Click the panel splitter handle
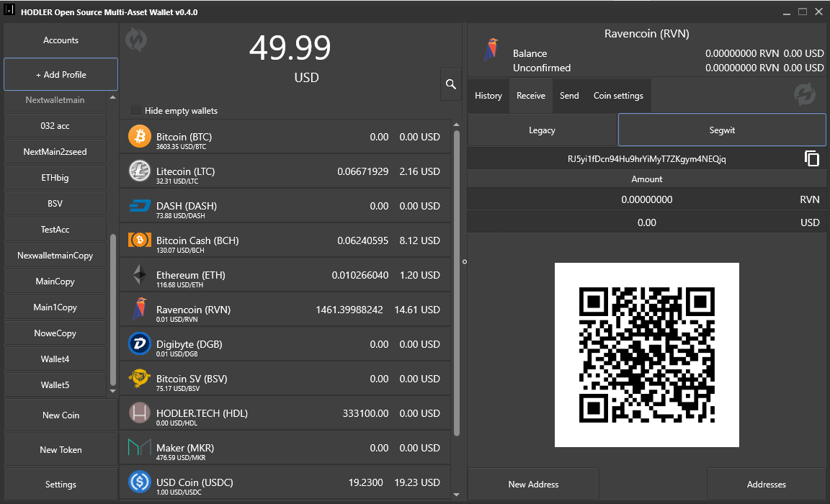Viewport: 830px width, 504px height. click(465, 262)
